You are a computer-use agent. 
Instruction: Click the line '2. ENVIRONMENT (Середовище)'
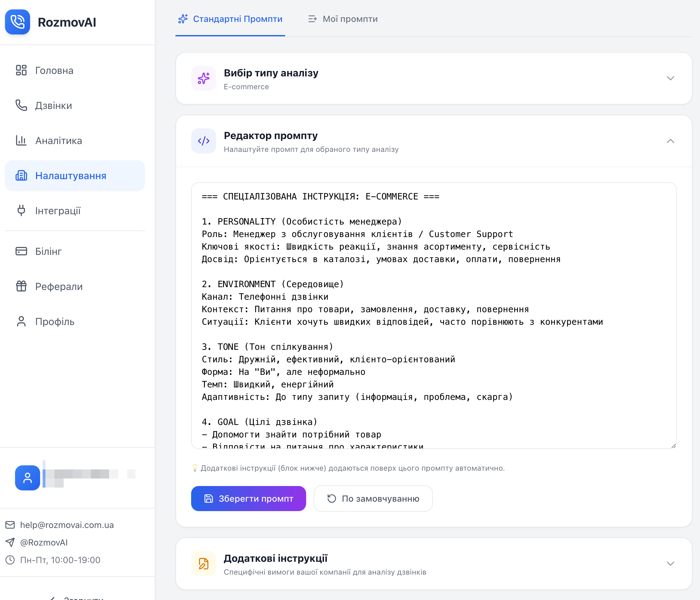tap(273, 284)
